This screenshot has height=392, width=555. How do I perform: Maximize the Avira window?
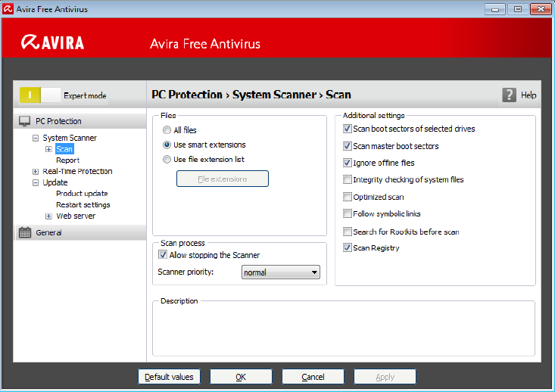click(x=518, y=9)
